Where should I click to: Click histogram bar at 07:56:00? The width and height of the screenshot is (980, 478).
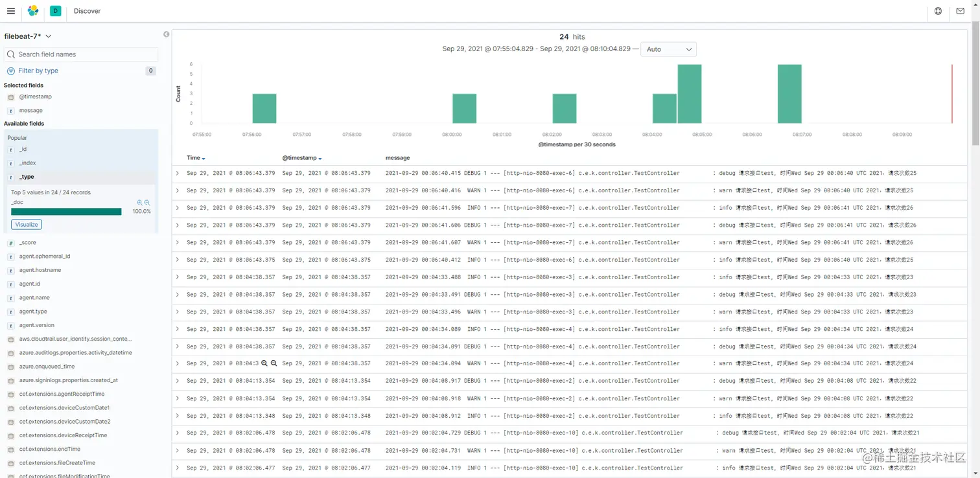click(264, 108)
